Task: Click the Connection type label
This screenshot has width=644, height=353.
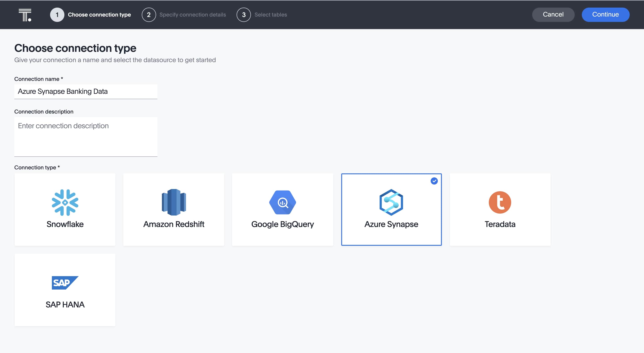Action: point(37,167)
